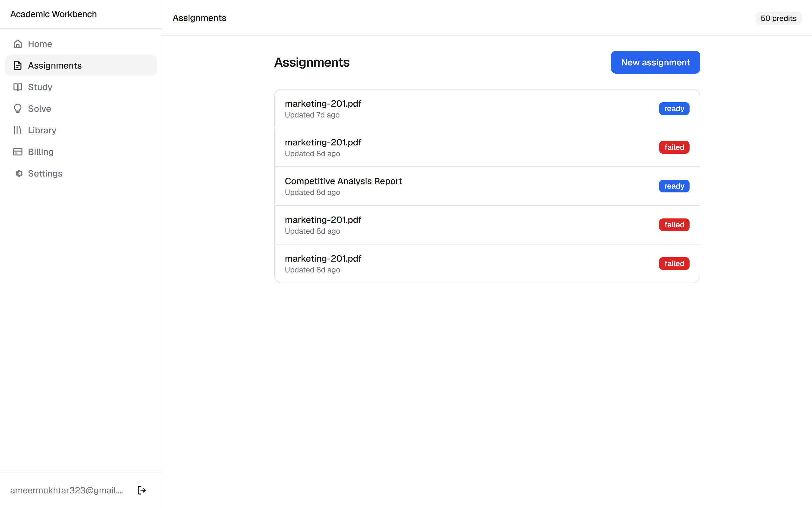Click the 50 credits badge
This screenshot has width=812, height=508.
coord(778,18)
